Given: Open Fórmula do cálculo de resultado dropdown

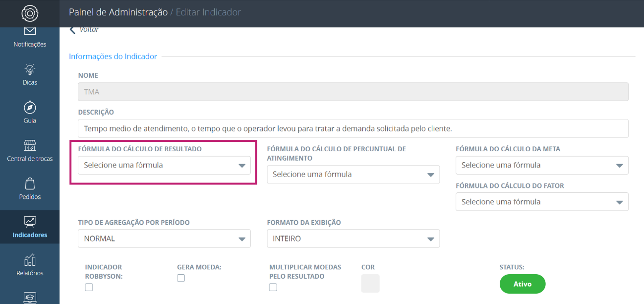Looking at the screenshot, I should pyautogui.click(x=164, y=165).
